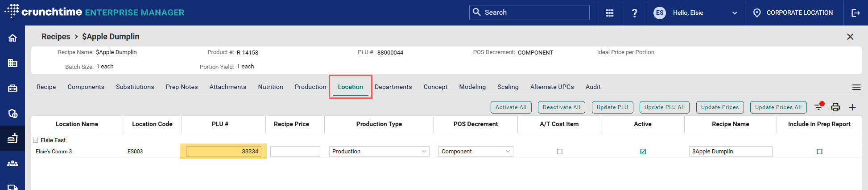The width and height of the screenshot is (868, 190).
Task: Open the apps grid icon
Action: tap(609, 13)
